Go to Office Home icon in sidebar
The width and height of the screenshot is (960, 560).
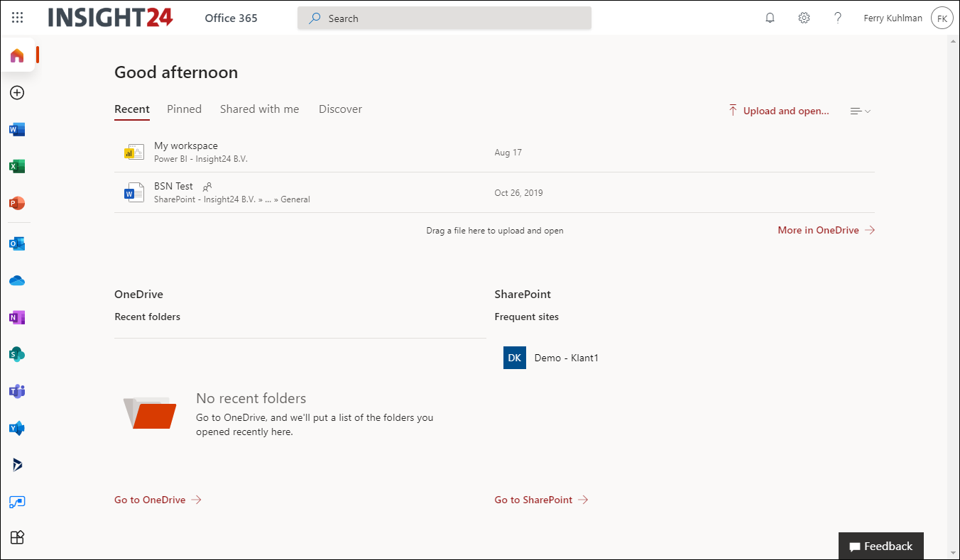[x=18, y=55]
